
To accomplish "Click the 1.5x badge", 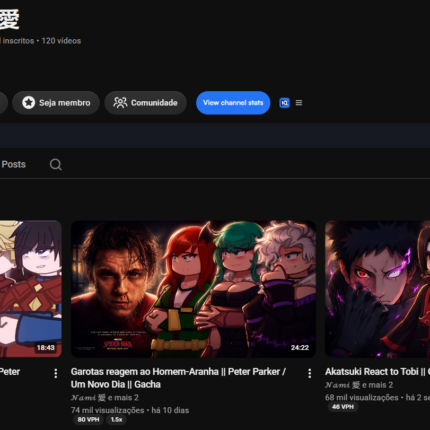I will click(x=116, y=420).
